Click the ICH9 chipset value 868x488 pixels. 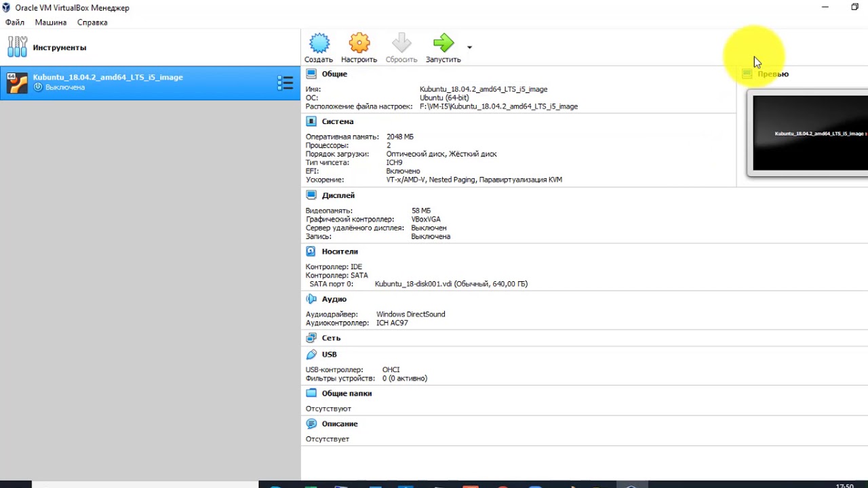tap(394, 163)
